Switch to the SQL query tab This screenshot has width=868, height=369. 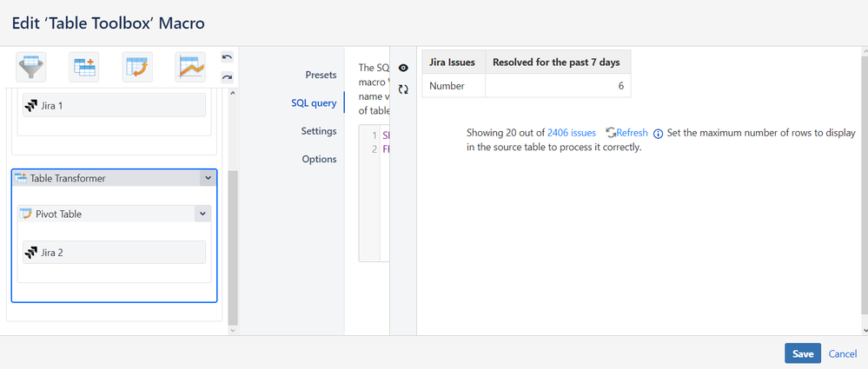313,103
